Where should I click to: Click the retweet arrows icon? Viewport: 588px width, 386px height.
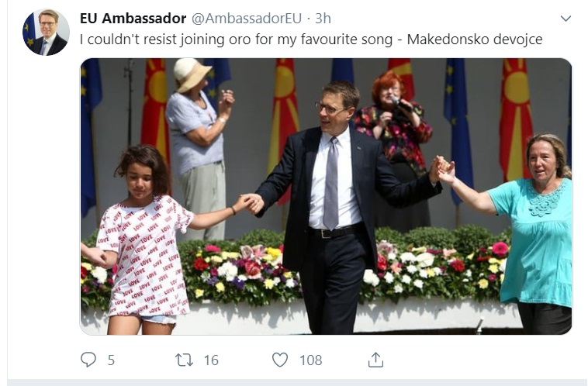pos(184,360)
